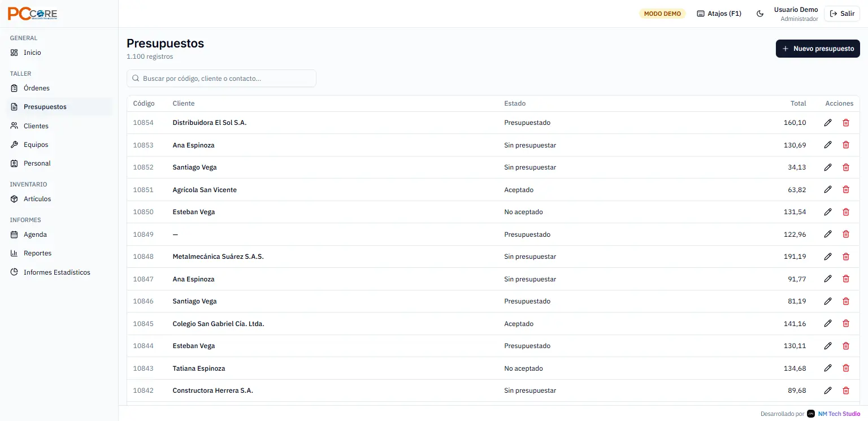Edit quote 10844 pencil icon

click(828, 346)
